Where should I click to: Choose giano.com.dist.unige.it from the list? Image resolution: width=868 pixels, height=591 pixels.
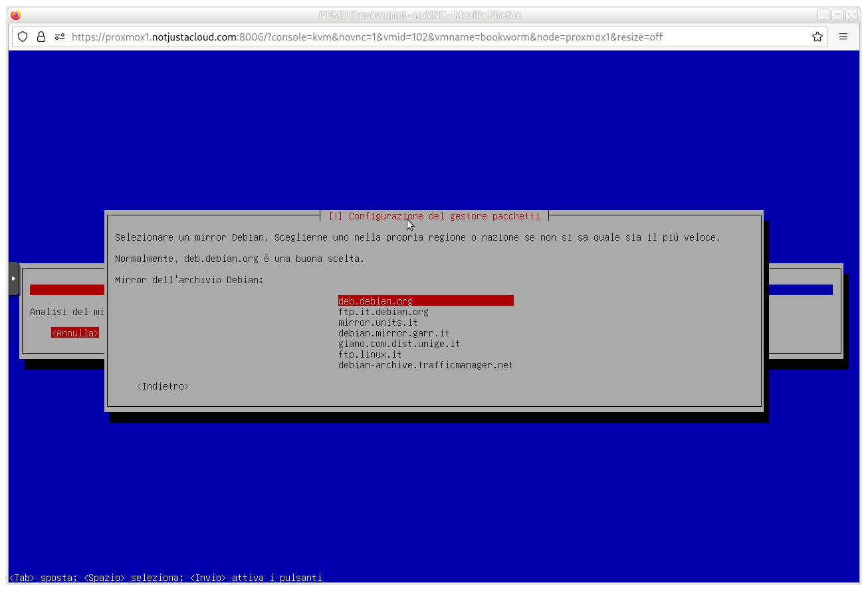click(x=399, y=344)
